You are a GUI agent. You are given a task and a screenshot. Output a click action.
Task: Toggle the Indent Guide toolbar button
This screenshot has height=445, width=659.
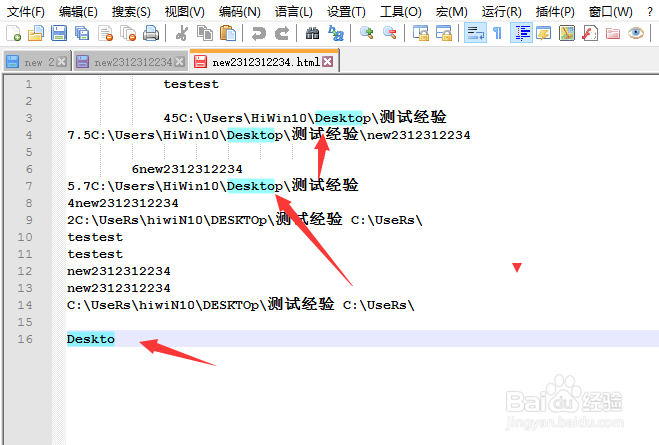(x=521, y=33)
